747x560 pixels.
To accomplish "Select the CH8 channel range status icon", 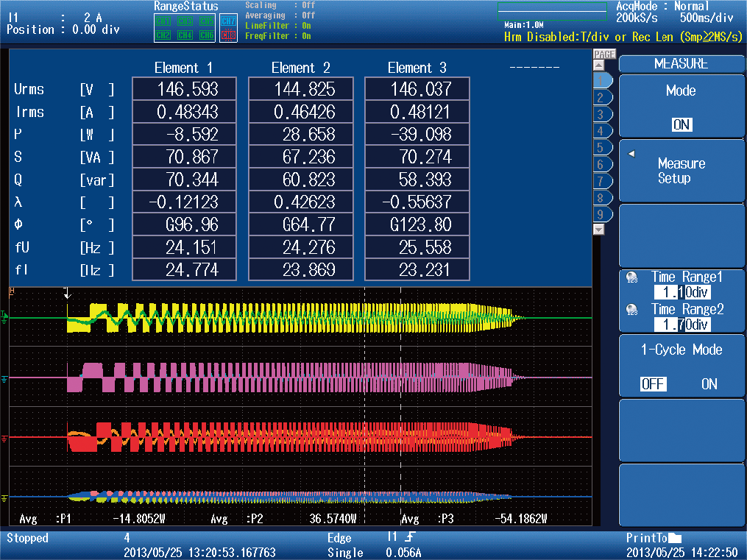I will (x=229, y=35).
